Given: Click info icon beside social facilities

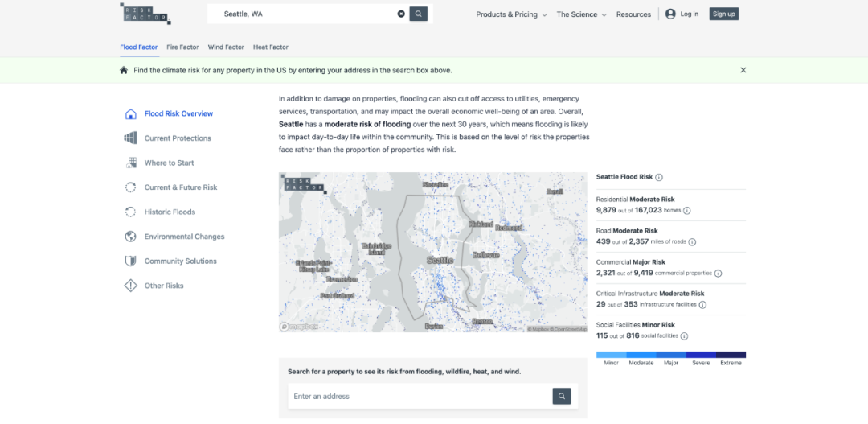Looking at the screenshot, I should [685, 336].
